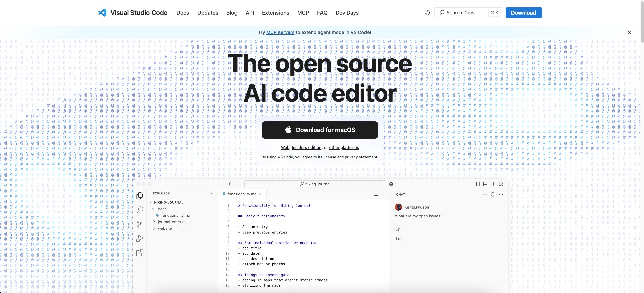Open the dropdown chevron next to the Copilot icon

[396, 184]
